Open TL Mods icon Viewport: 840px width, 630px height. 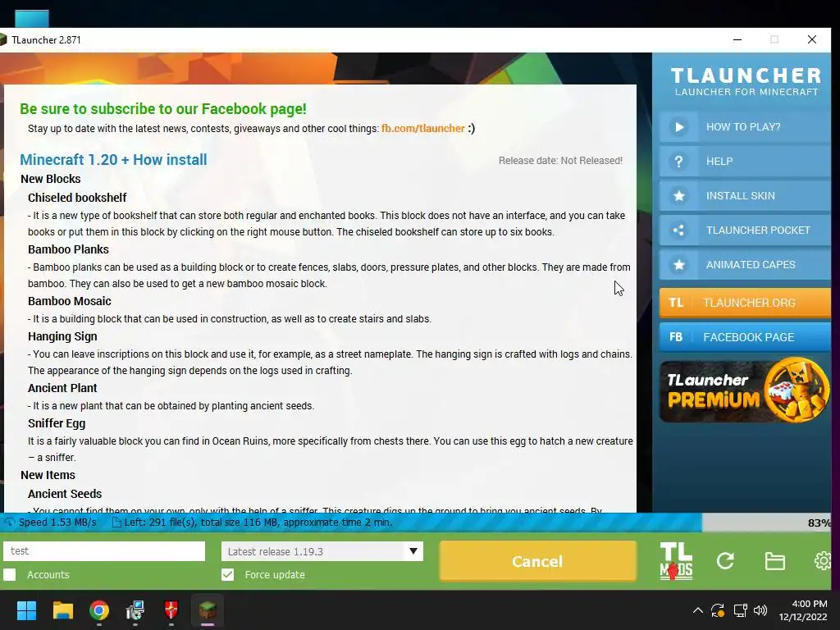coord(676,561)
